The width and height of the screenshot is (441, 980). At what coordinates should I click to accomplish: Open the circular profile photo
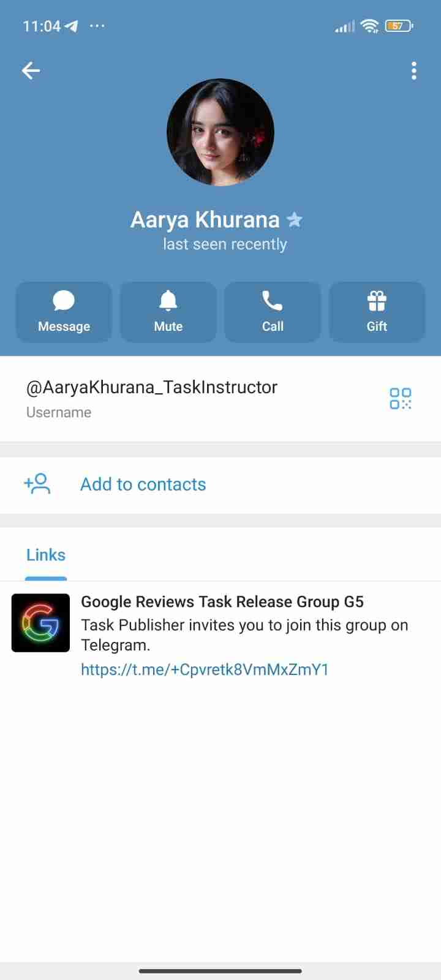click(221, 132)
